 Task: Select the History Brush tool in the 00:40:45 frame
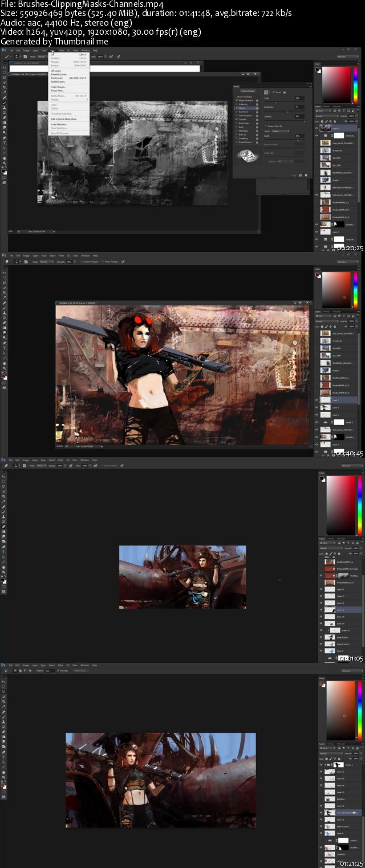click(4, 318)
